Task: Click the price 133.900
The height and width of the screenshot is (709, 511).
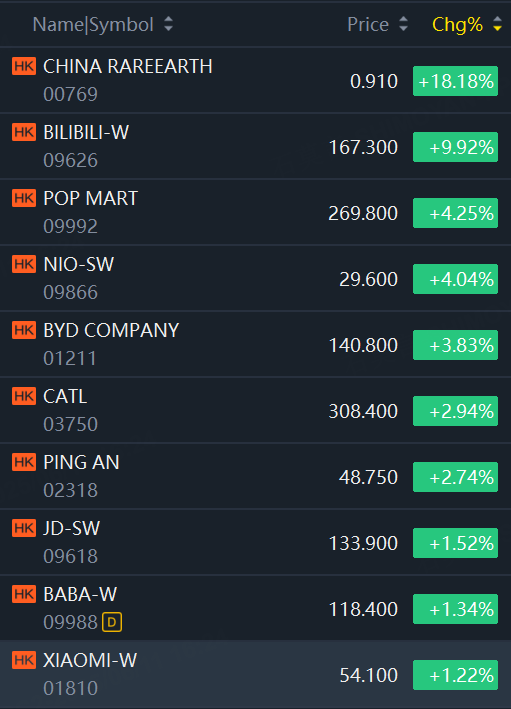Action: click(363, 544)
